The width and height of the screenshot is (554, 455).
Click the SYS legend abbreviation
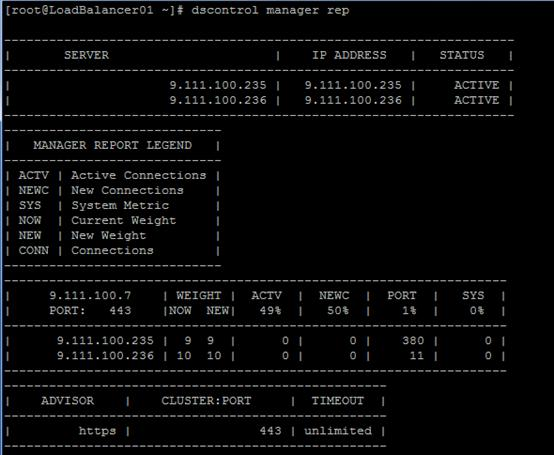[x=30, y=205]
